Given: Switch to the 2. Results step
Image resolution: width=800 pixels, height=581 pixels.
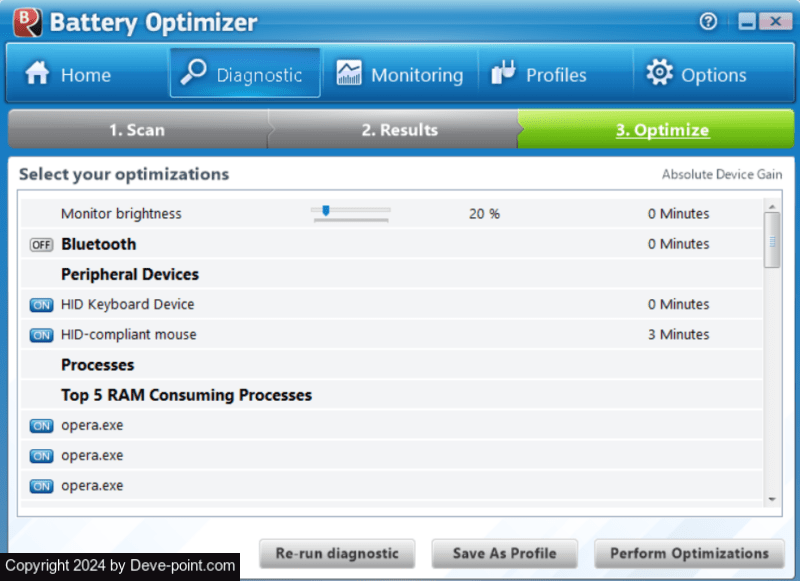Looking at the screenshot, I should (399, 130).
